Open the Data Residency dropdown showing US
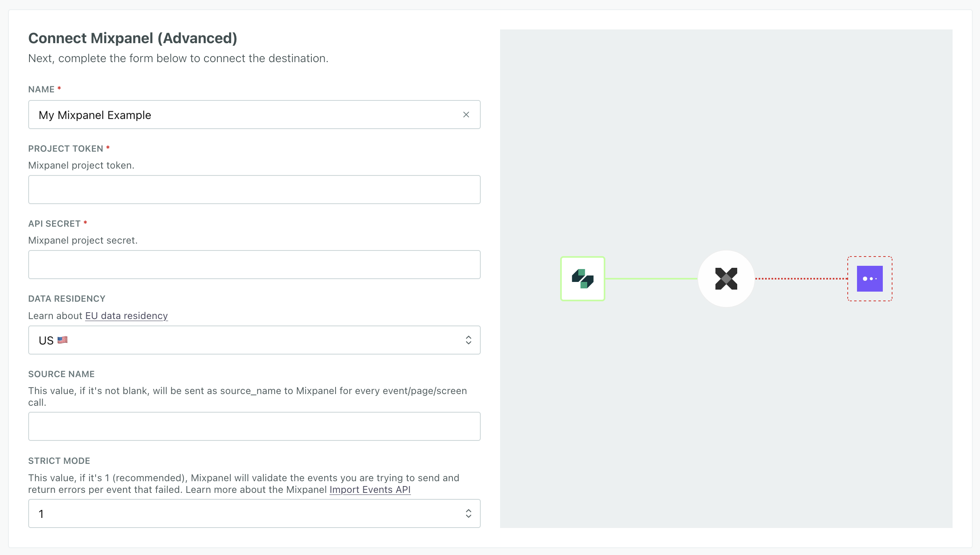This screenshot has width=980, height=555. (254, 340)
